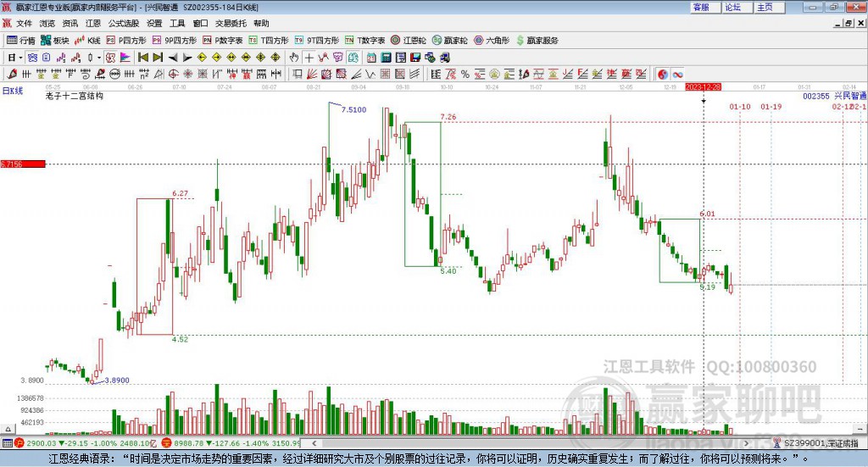Open the 浏览 menu
868x467 pixels.
coord(47,23)
